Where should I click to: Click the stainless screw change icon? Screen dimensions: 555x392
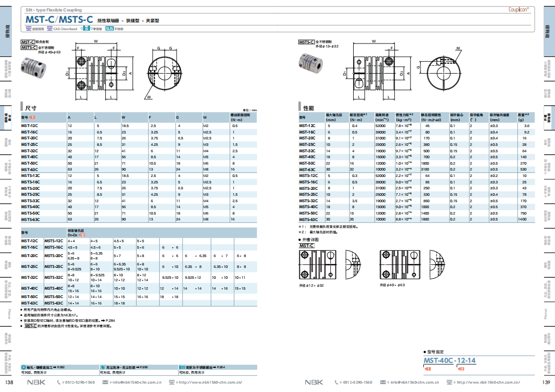click(x=182, y=367)
